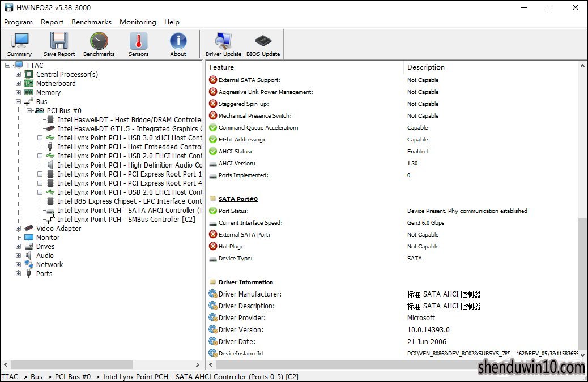Select SATA AHCI Controller tree item
This screenshot has width=588, height=382.
[130, 210]
